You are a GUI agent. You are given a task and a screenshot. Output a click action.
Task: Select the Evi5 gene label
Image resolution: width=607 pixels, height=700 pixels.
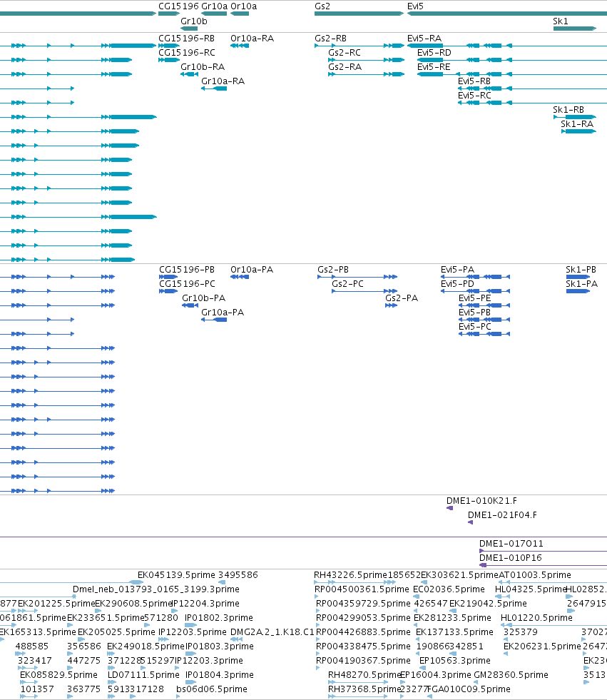[415, 6]
